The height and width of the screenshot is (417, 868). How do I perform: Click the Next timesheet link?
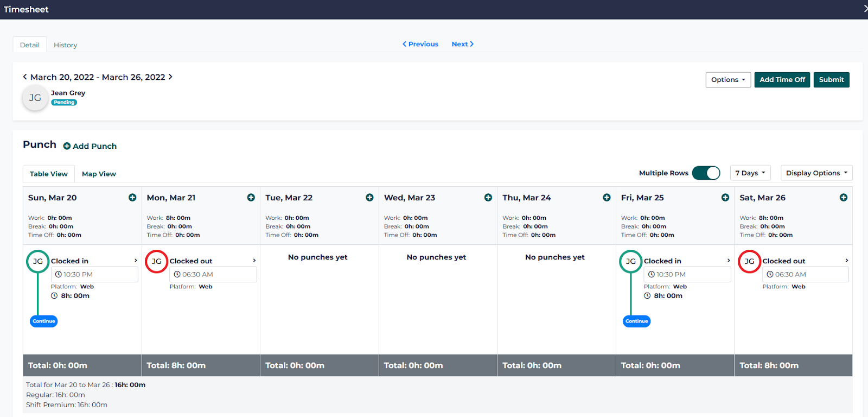tap(462, 44)
